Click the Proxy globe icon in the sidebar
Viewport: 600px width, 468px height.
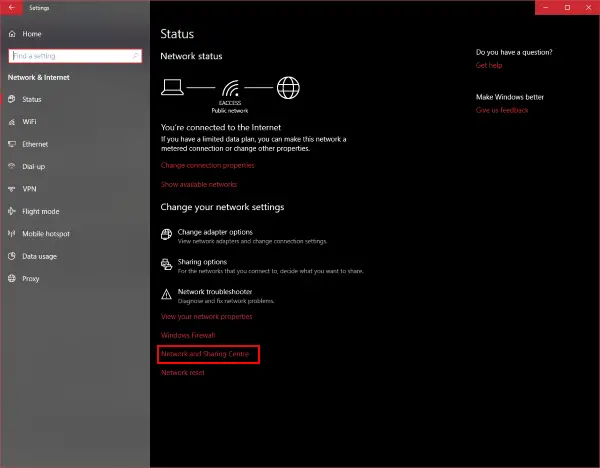pos(12,279)
